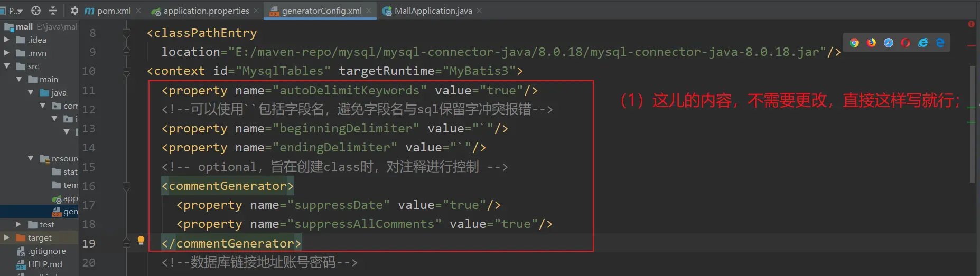Click fold end marker at line 9
This screenshot has height=276, width=980.
(x=126, y=52)
